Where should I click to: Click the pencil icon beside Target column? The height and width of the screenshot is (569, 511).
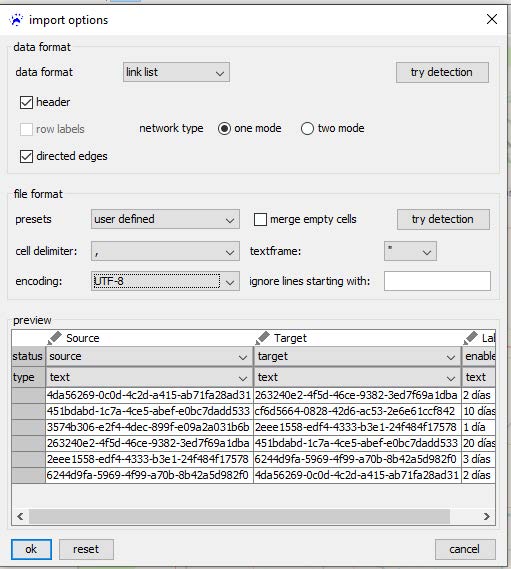[x=262, y=338]
